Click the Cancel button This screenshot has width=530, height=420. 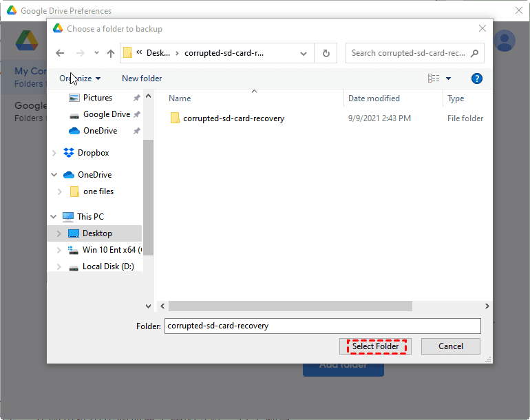451,346
